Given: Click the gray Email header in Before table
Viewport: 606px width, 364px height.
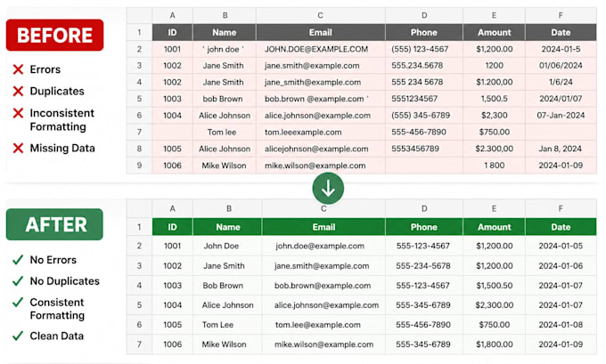Looking at the screenshot, I should [x=321, y=32].
